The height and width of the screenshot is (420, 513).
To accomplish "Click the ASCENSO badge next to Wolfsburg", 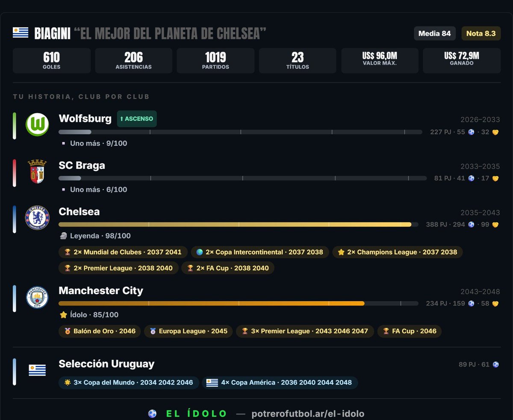I will [137, 119].
